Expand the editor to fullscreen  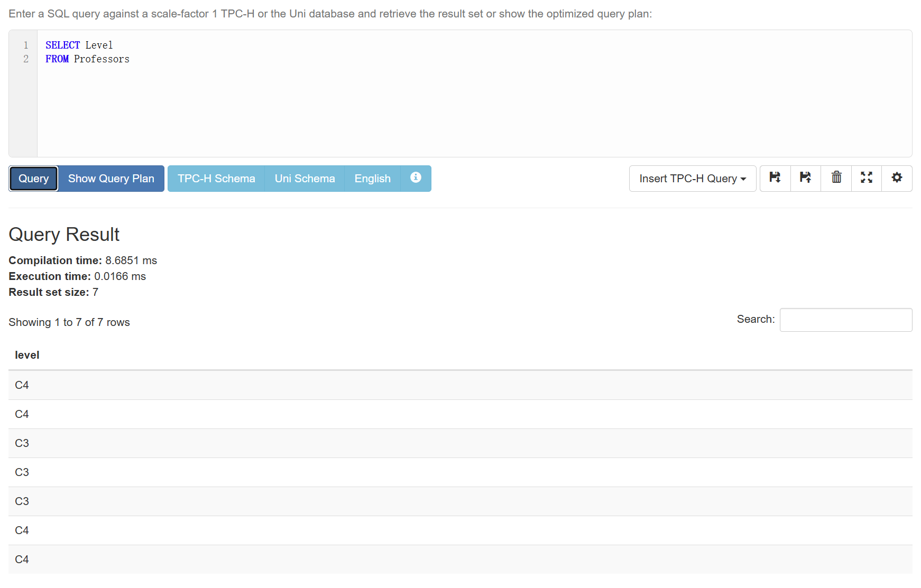866,178
